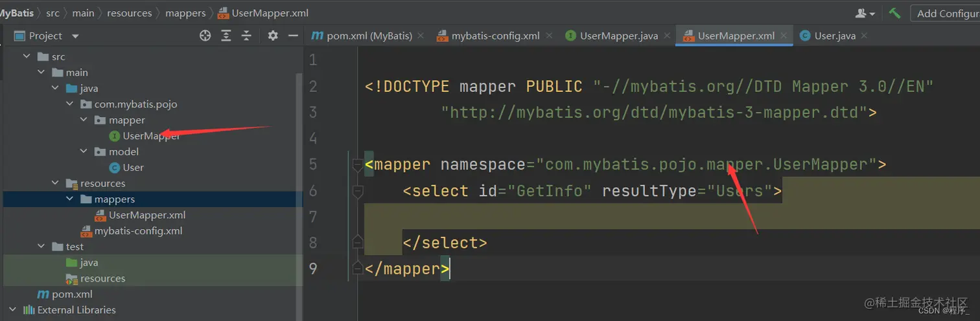
Task: Select User class in project tree
Action: (x=126, y=167)
